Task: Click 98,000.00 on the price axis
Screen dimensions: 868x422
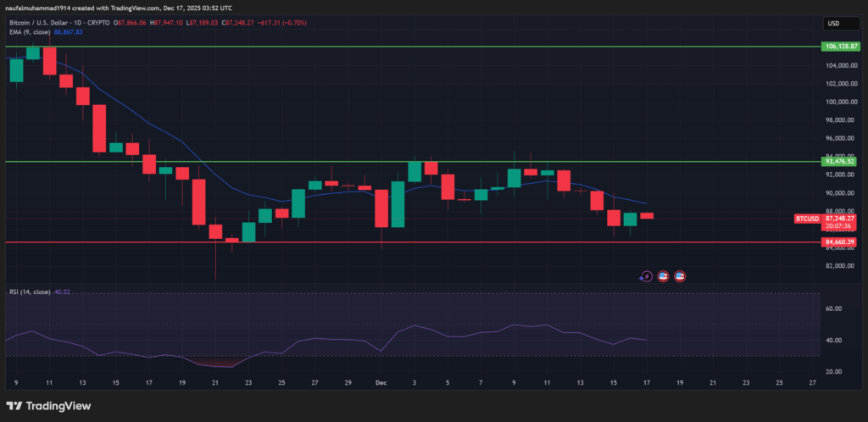Action: (842, 120)
